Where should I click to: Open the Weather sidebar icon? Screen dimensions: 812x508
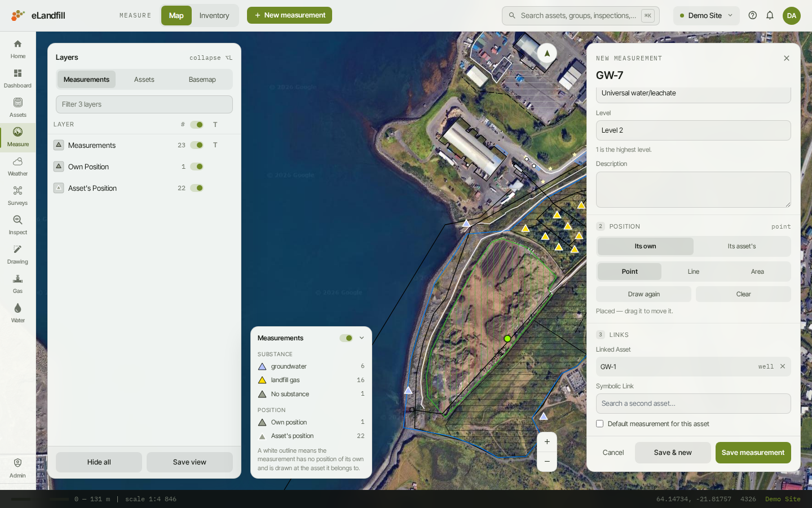[17, 167]
